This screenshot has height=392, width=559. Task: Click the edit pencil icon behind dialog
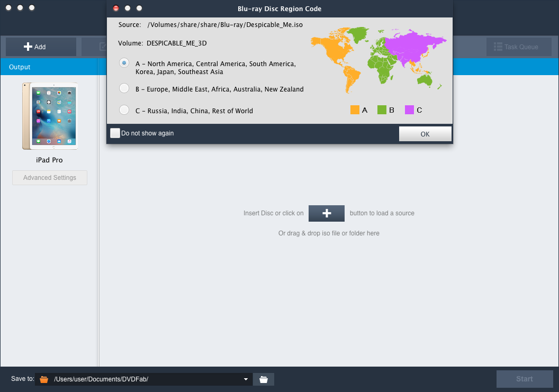tap(103, 47)
